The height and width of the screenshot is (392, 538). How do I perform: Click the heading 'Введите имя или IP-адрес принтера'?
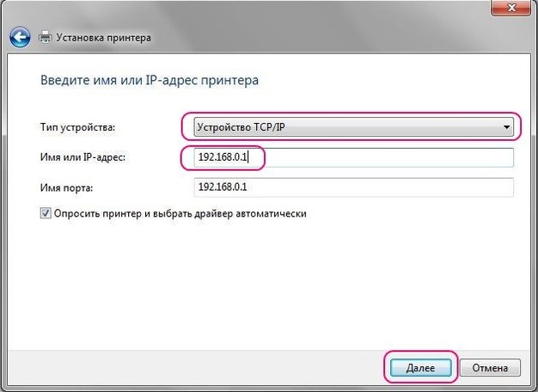(x=150, y=80)
